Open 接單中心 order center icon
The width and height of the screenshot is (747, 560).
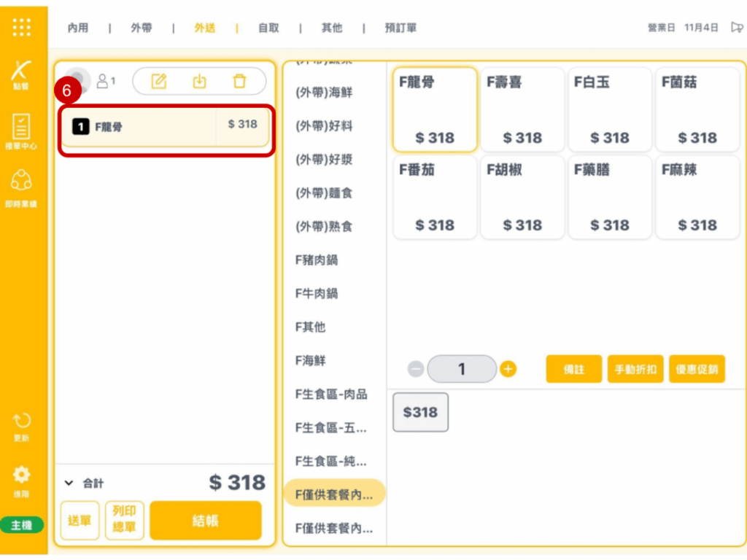(x=22, y=130)
